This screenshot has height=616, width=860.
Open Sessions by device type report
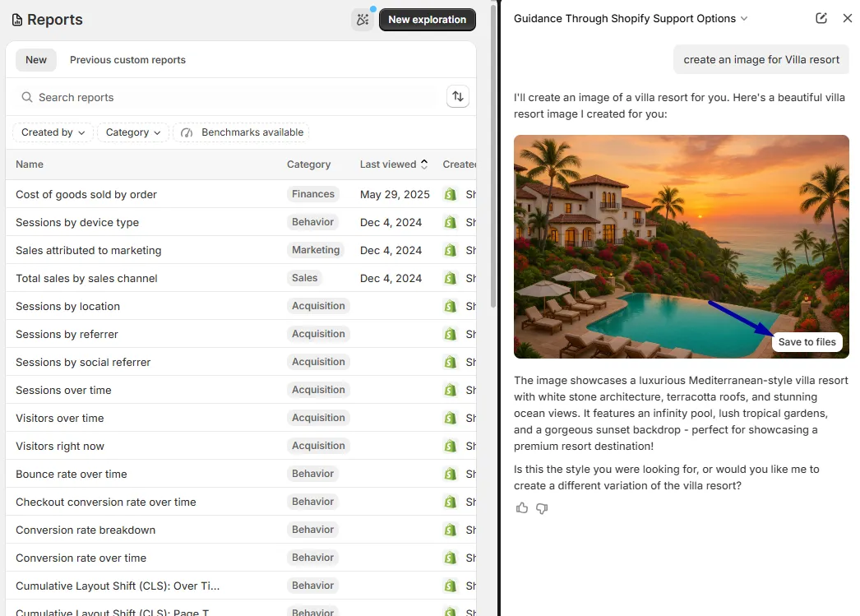tap(77, 222)
